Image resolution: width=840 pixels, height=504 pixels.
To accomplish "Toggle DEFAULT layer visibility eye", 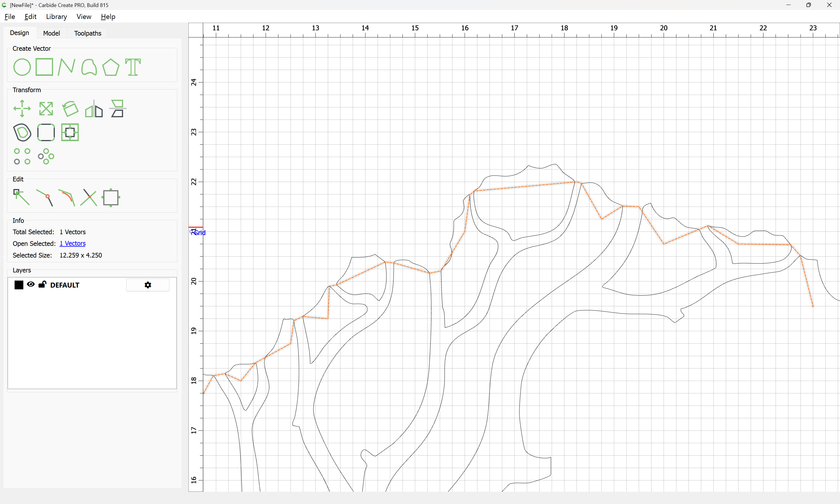I will [31, 284].
